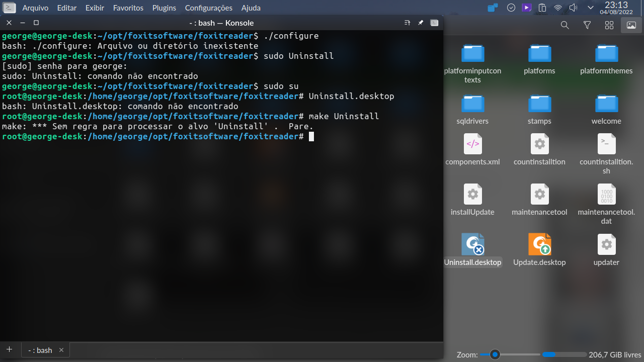
Task: Open the purple media player tray icon
Action: (x=526, y=8)
